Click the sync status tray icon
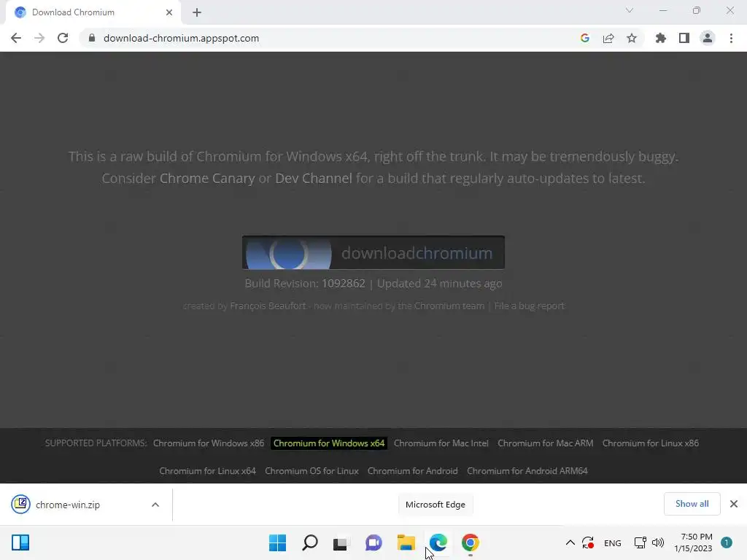This screenshot has width=747, height=560. [x=588, y=542]
